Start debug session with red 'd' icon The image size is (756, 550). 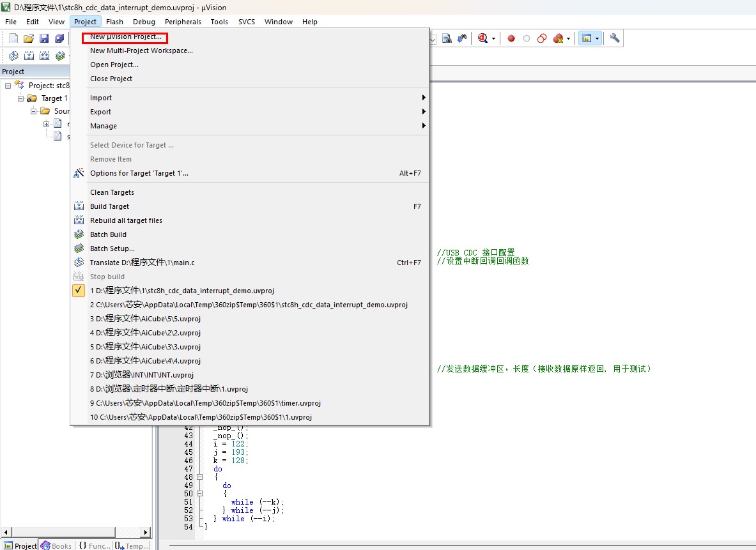coord(482,38)
